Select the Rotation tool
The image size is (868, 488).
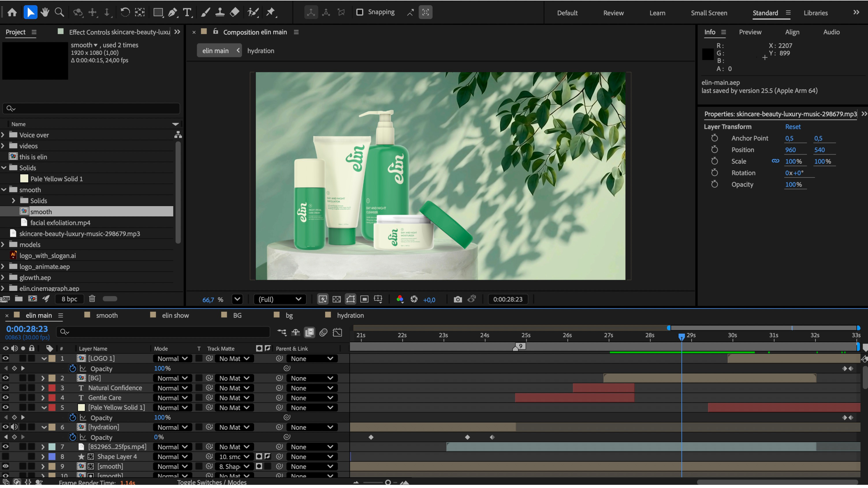125,12
